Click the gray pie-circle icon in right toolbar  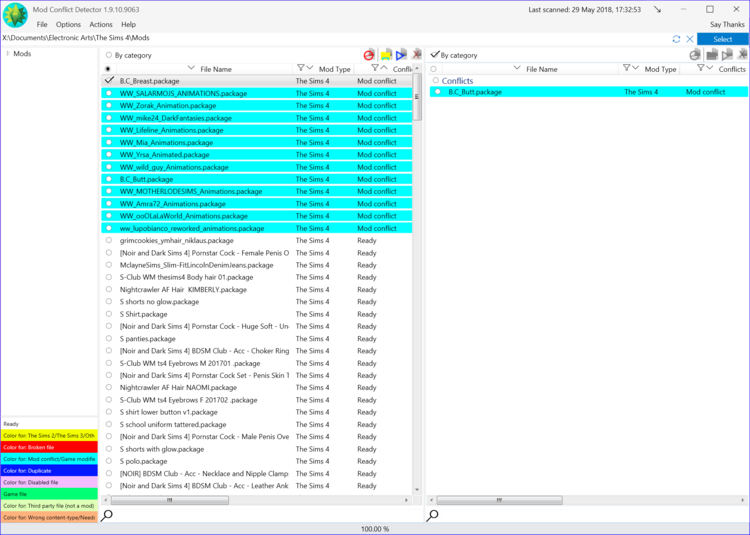(x=695, y=55)
